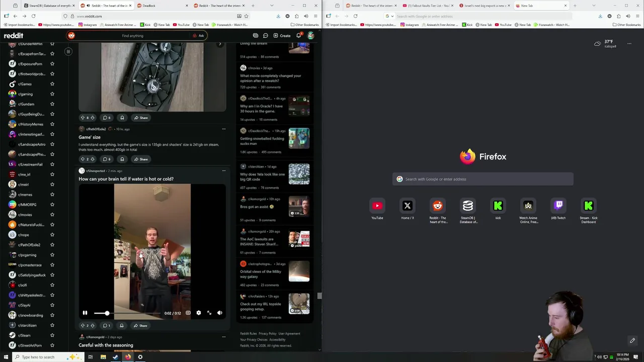
Task: Advance the image gallery with the next arrow
Action: coord(220,44)
